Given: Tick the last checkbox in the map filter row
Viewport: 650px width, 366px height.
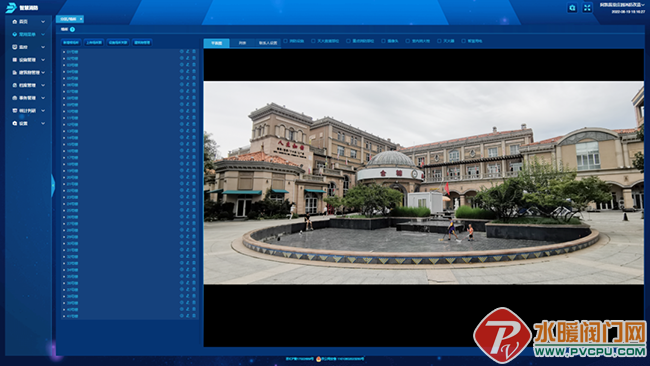Looking at the screenshot, I should pyautogui.click(x=463, y=41).
